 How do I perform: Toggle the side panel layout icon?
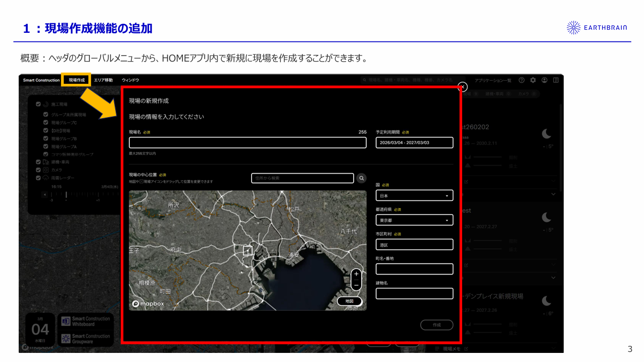pos(556,80)
